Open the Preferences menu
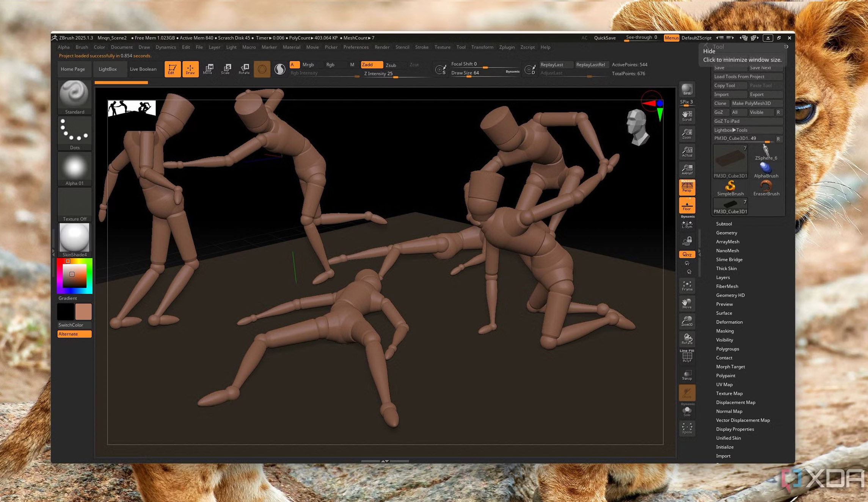The height and width of the screenshot is (502, 868). 356,47
